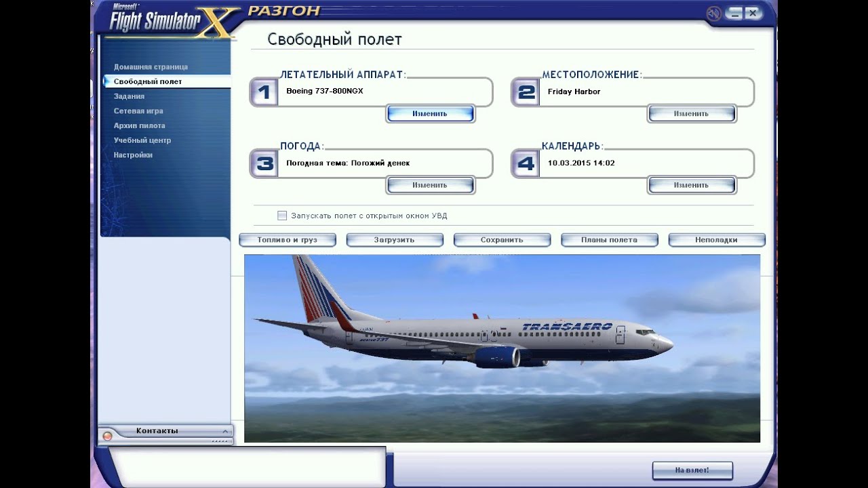Click the Сохранить button
This screenshot has width=868, height=488.
[x=502, y=240]
